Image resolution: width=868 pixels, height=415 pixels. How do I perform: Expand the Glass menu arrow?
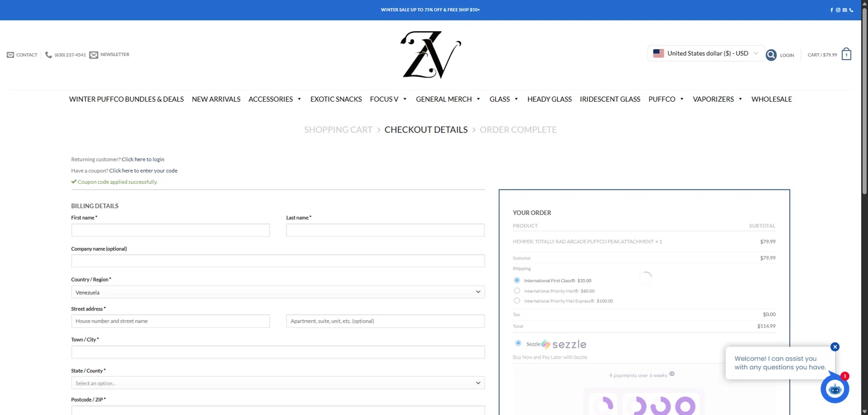click(x=516, y=99)
